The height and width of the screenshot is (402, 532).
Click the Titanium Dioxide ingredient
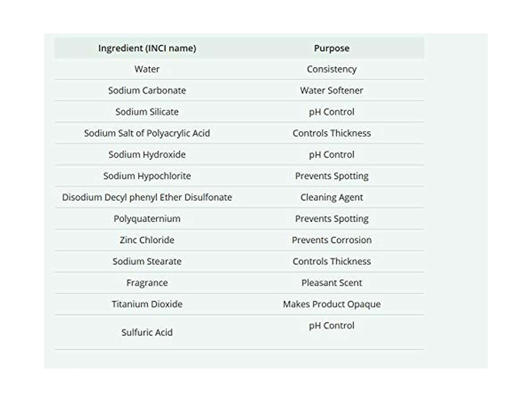[147, 304]
